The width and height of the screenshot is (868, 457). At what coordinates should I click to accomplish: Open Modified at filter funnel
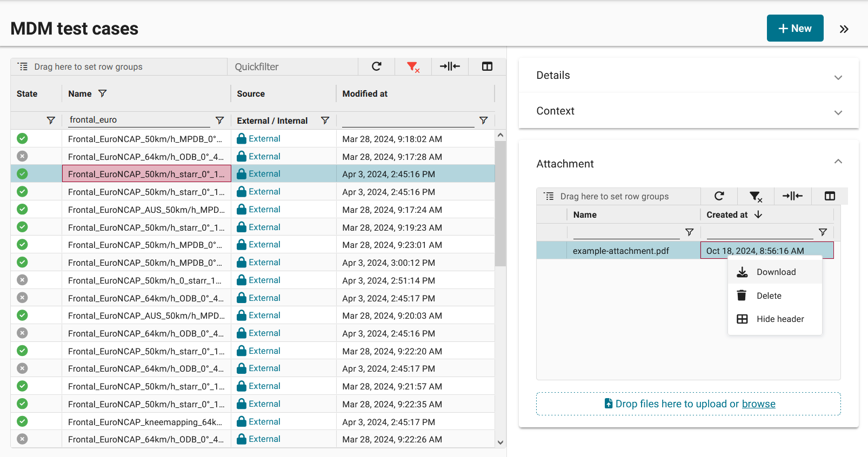pyautogui.click(x=483, y=120)
